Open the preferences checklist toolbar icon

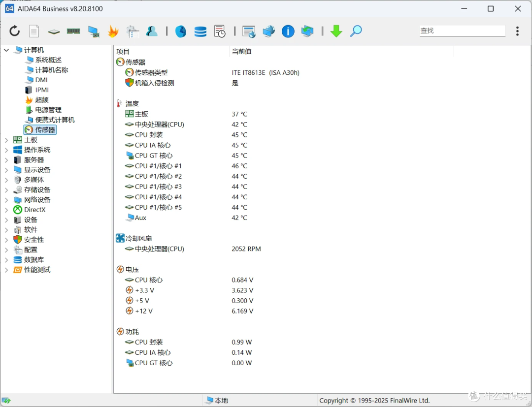[x=133, y=31]
